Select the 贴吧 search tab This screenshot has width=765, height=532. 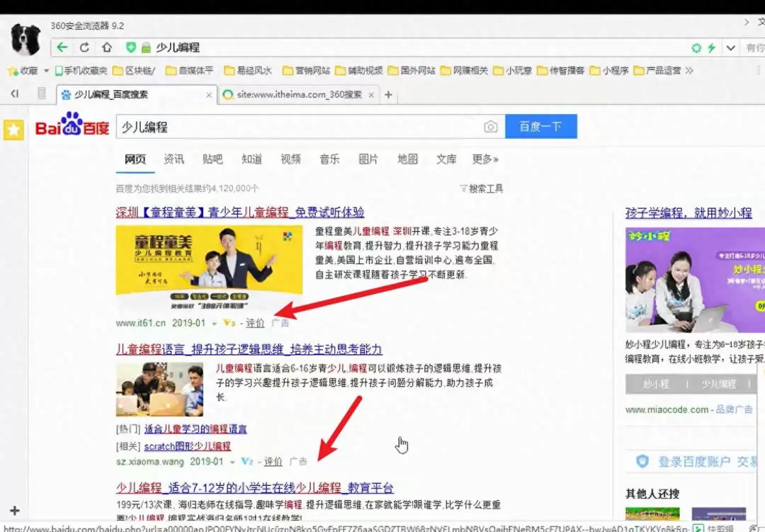click(212, 159)
